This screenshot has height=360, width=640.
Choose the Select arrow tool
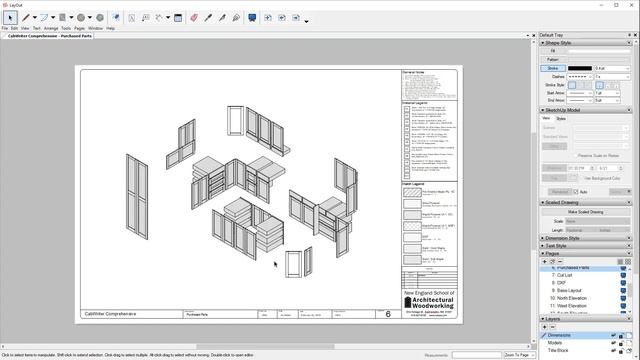coord(10,18)
